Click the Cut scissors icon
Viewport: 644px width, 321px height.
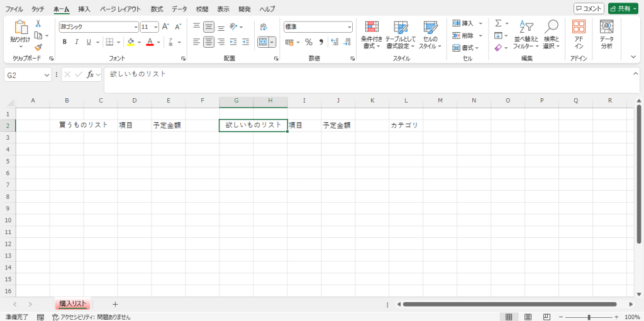click(x=38, y=23)
